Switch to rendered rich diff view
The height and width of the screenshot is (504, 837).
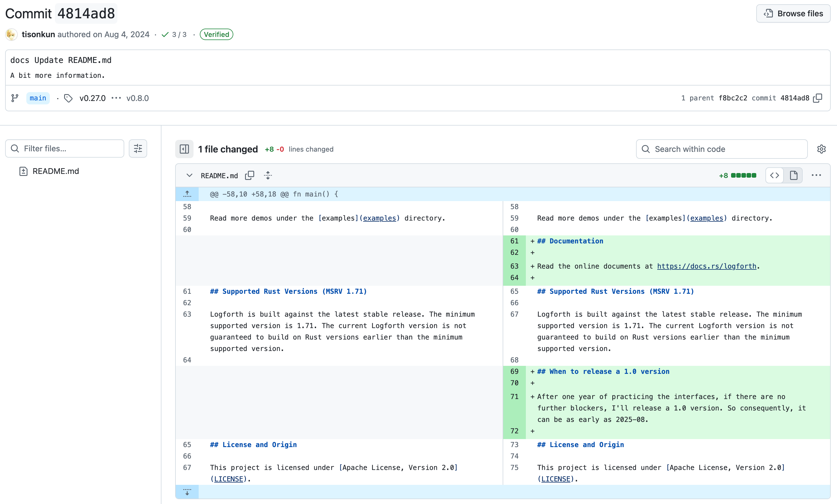coord(793,175)
